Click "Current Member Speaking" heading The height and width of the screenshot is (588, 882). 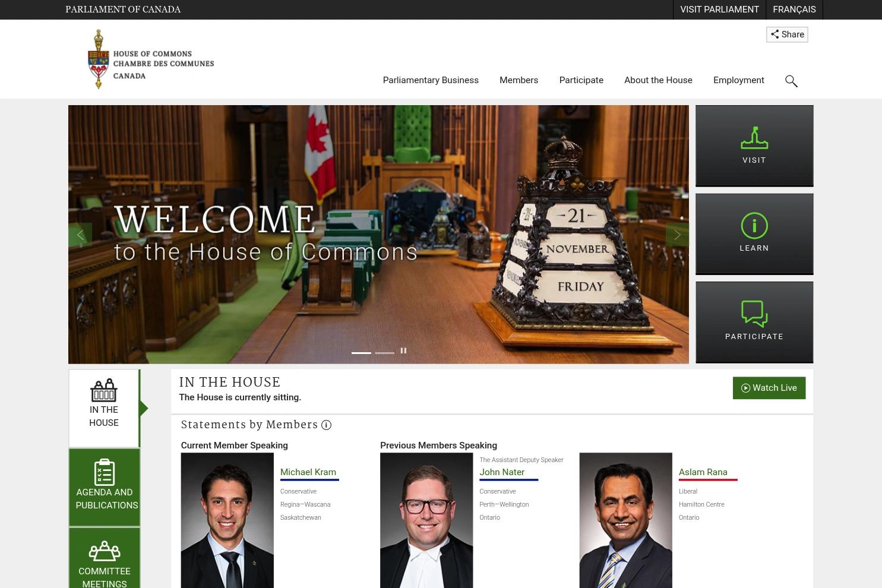click(234, 445)
